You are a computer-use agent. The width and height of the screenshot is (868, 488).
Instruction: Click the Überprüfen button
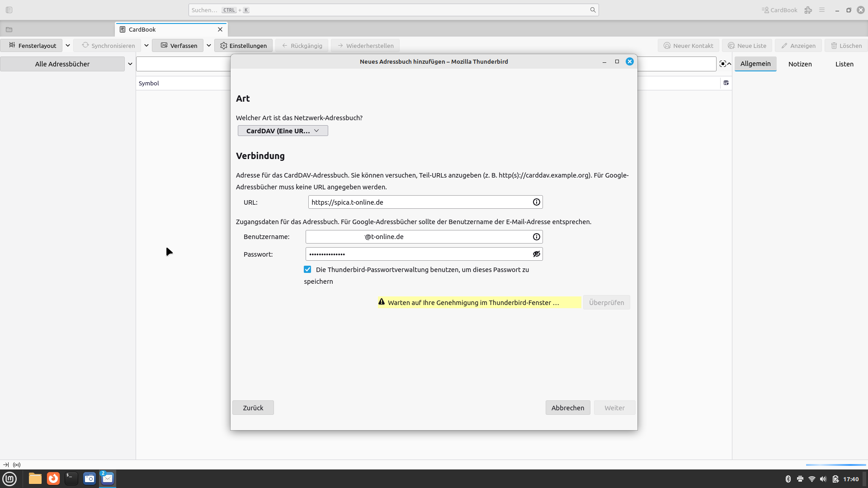(x=606, y=302)
